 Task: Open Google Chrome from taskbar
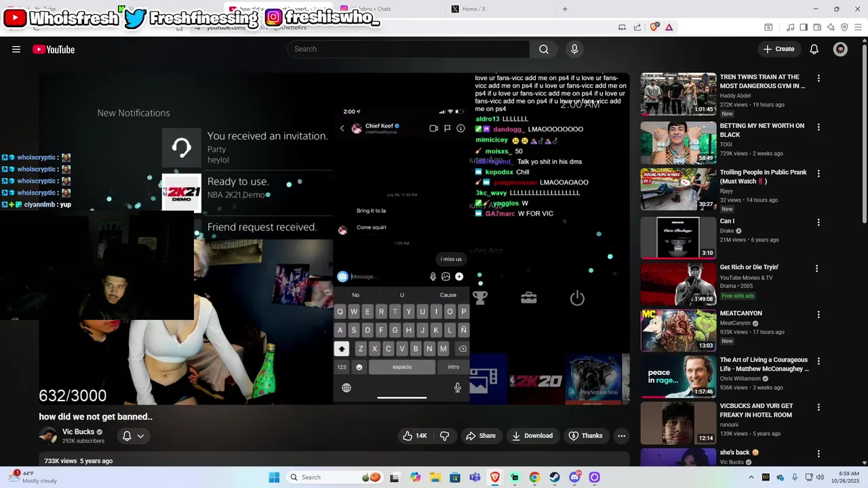pyautogui.click(x=534, y=477)
